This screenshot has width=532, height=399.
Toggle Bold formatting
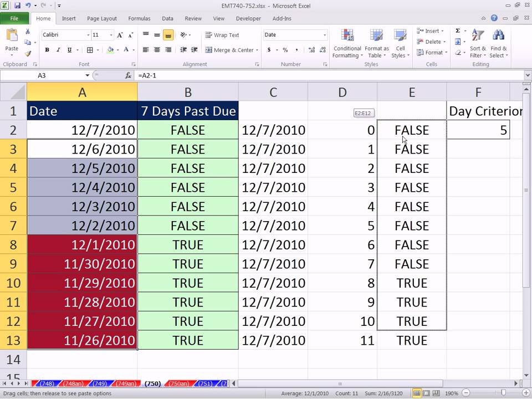pos(47,50)
